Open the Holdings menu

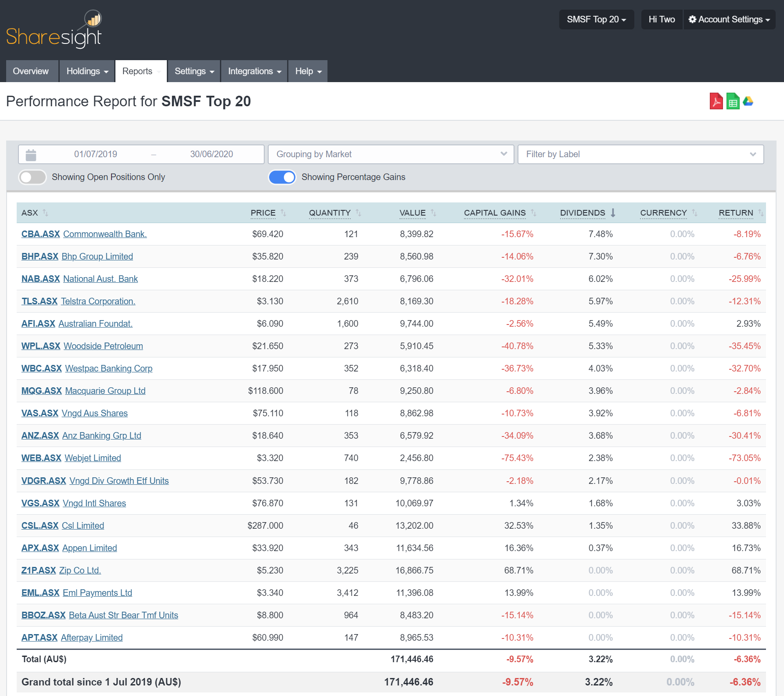click(86, 71)
